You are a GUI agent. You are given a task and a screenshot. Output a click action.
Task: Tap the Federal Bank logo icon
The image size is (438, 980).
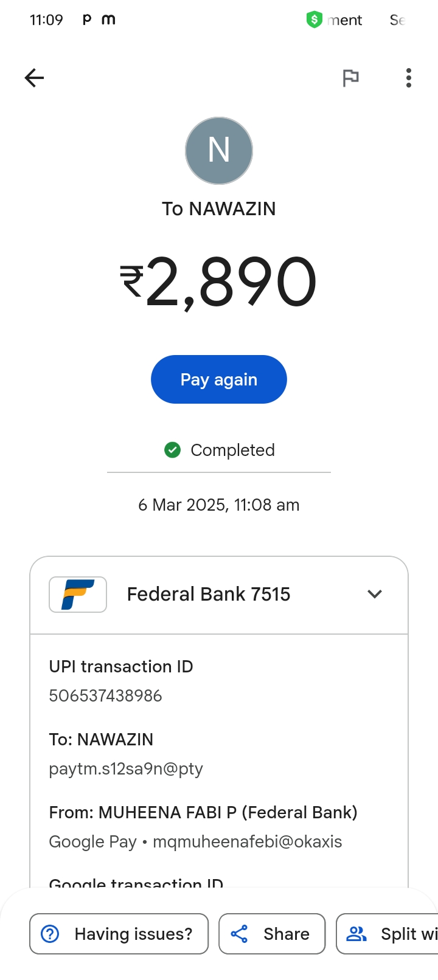[78, 595]
